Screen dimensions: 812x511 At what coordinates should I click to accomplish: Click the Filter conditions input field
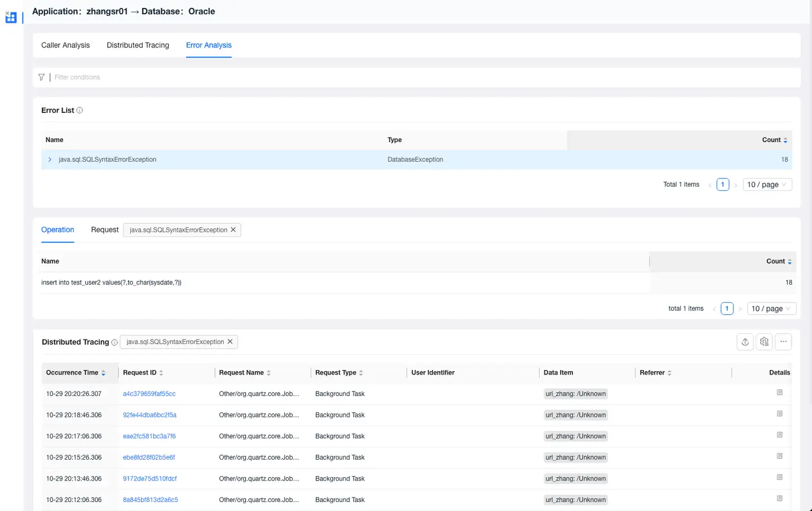[x=226, y=77]
